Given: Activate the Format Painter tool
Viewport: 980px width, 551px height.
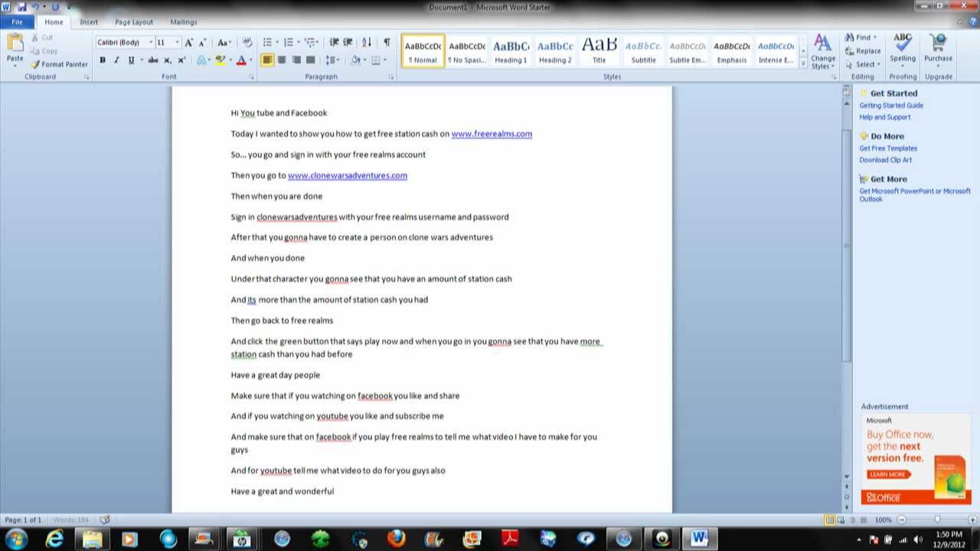Looking at the screenshot, I should coord(59,64).
